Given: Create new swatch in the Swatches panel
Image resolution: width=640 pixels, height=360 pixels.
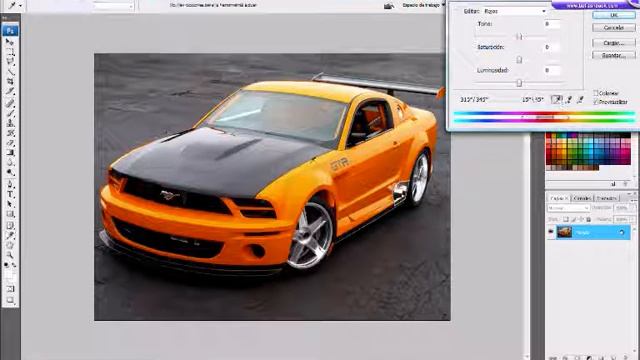Looking at the screenshot, I should pos(613,184).
